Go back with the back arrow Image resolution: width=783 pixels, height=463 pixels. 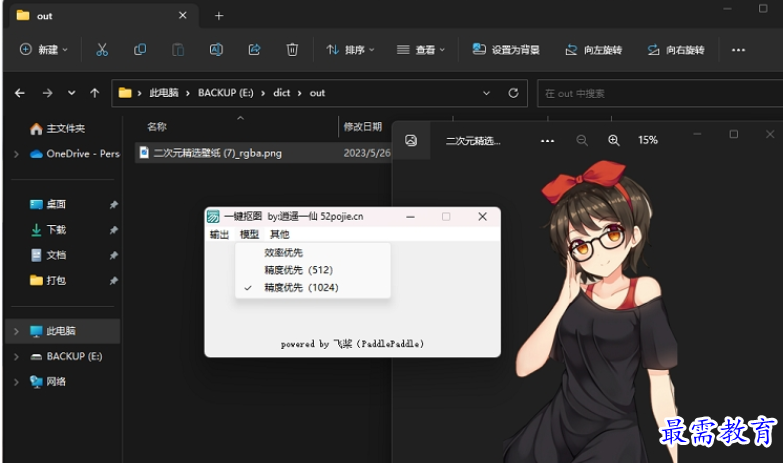click(x=20, y=93)
